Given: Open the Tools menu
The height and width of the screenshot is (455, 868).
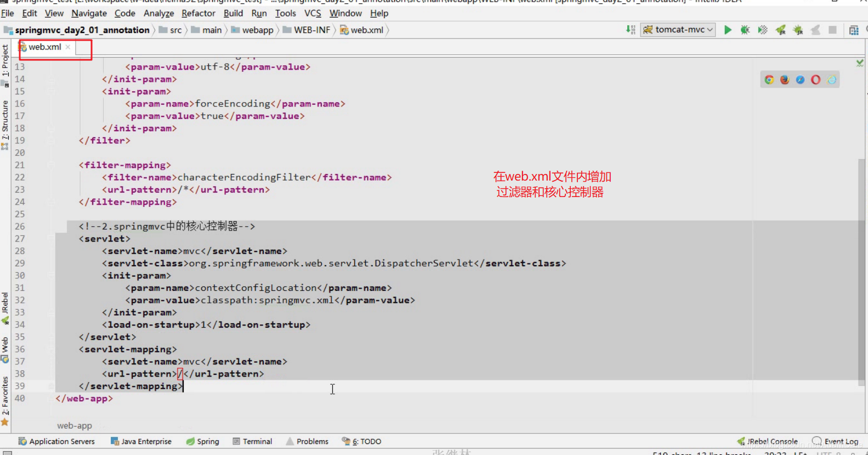Looking at the screenshot, I should click(x=285, y=13).
